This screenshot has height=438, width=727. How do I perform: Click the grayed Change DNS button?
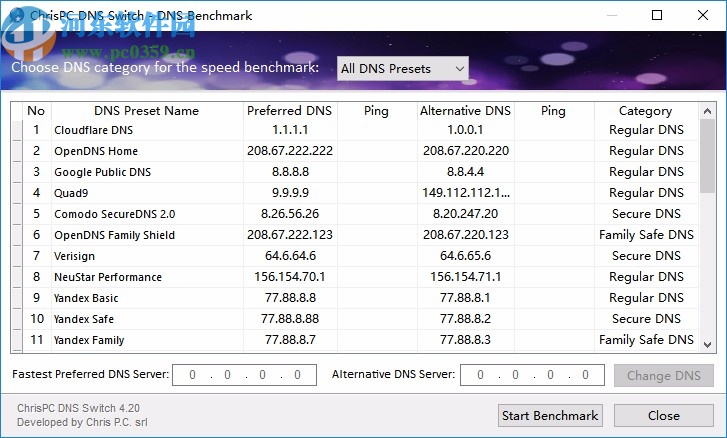pos(663,375)
